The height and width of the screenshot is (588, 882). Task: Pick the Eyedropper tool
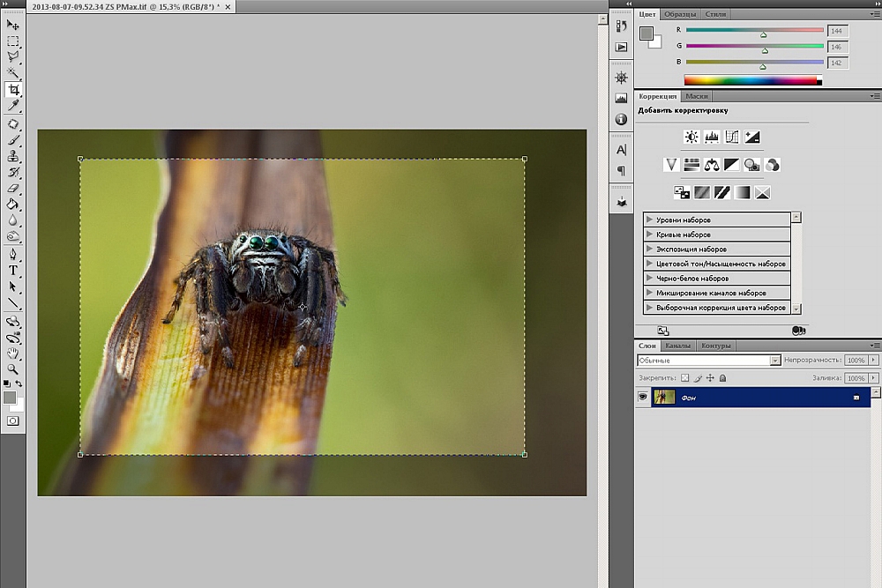(13, 106)
